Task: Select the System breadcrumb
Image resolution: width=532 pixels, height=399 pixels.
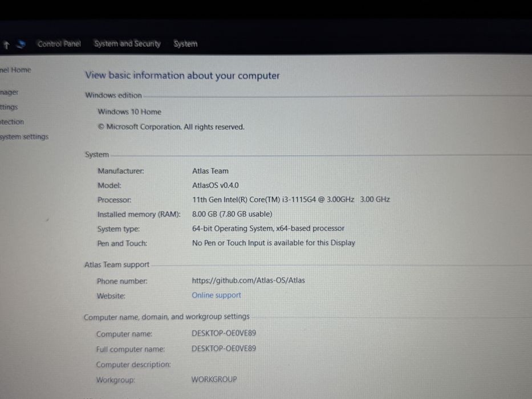Action: tap(185, 44)
